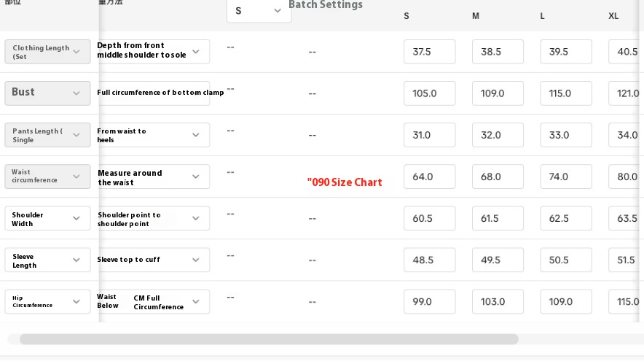Expand the Sleeve Length part dropdown

47,260
